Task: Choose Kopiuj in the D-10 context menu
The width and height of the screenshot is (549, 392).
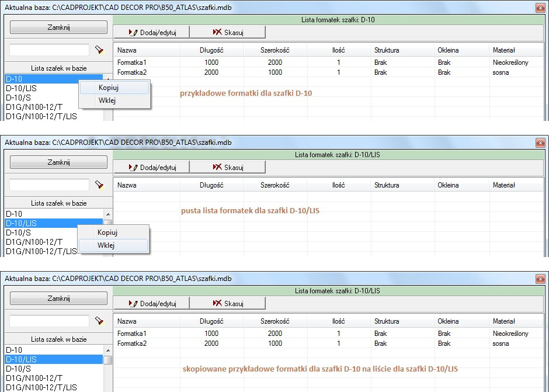Action: coord(114,88)
